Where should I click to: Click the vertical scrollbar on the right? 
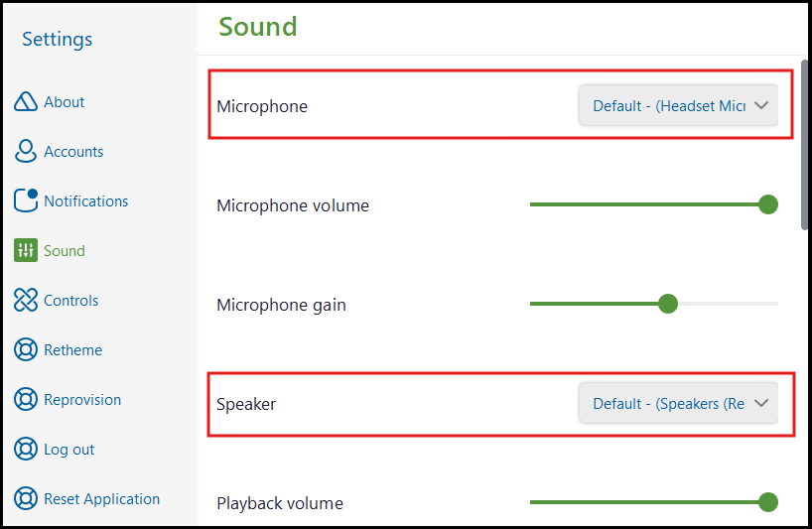(805, 146)
